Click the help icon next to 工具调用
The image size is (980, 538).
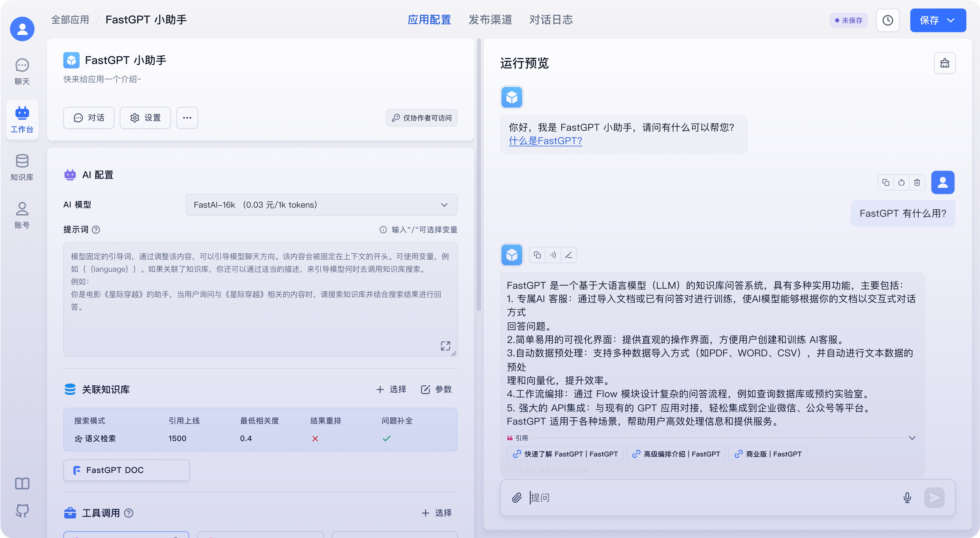(x=129, y=513)
